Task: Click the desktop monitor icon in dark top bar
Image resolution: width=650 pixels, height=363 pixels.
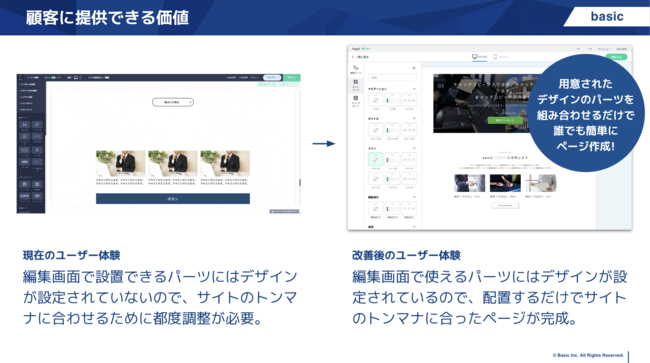Action: pos(75,77)
